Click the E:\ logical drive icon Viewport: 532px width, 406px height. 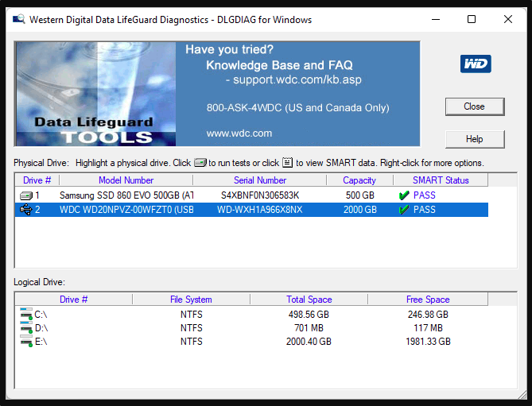pyautogui.click(x=26, y=342)
